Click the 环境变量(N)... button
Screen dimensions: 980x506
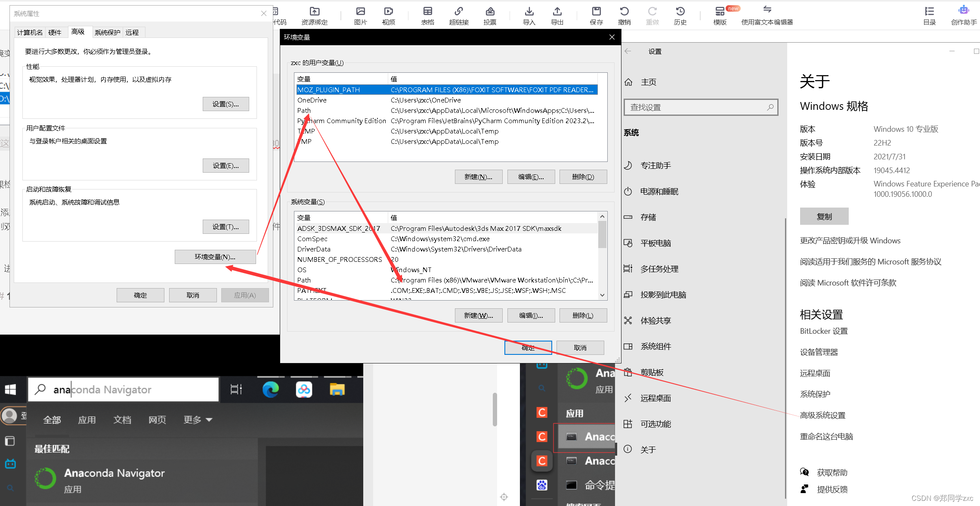215,257
